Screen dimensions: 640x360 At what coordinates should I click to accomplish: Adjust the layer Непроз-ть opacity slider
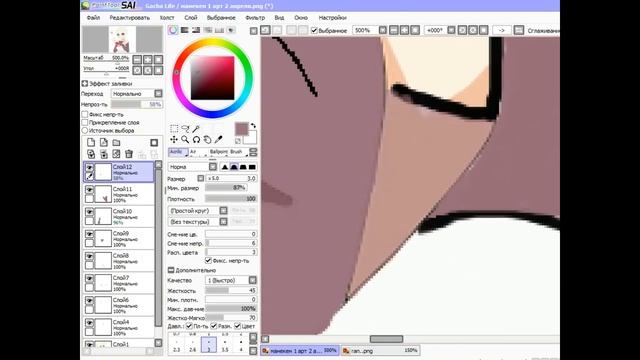137,104
